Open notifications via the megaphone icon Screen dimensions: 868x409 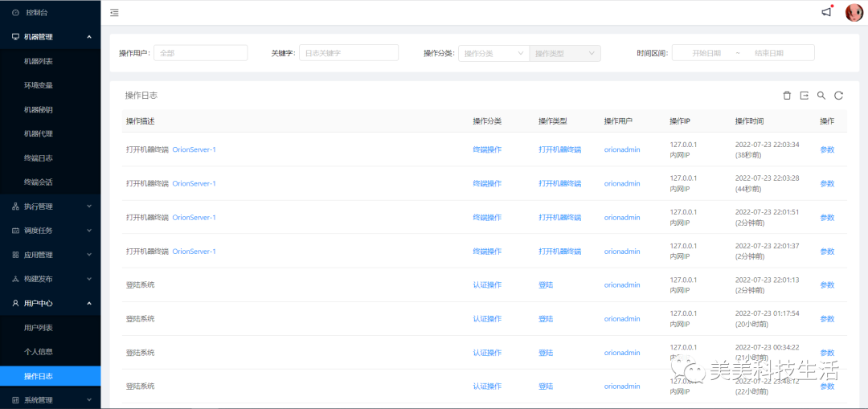tap(826, 12)
